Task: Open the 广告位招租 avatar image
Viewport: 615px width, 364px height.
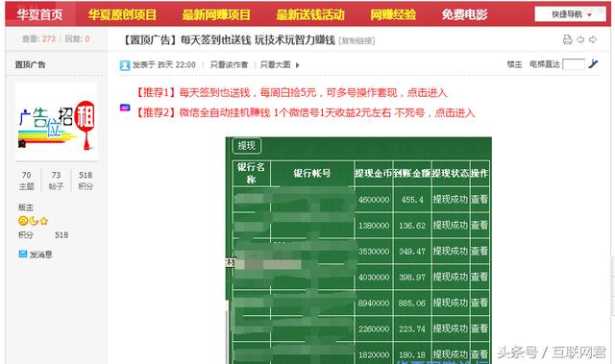Action: click(x=57, y=121)
